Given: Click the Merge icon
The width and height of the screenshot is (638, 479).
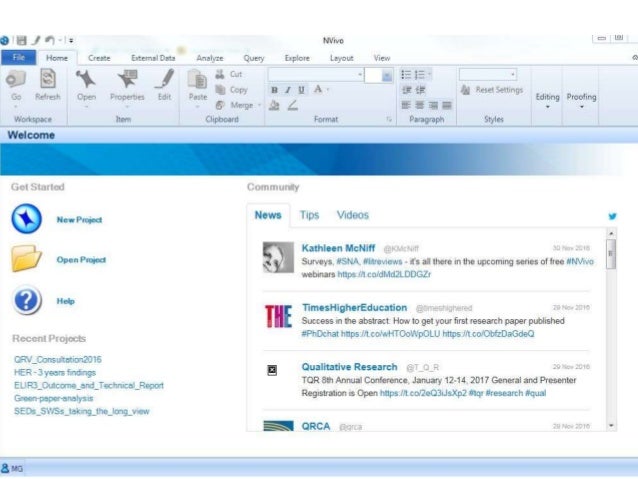Looking at the screenshot, I should pyautogui.click(x=220, y=105).
